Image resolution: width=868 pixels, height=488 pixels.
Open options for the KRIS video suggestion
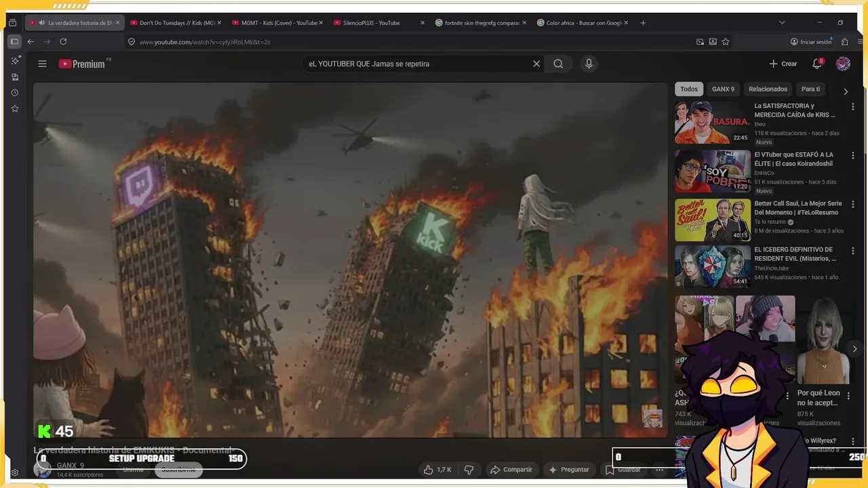click(x=852, y=106)
